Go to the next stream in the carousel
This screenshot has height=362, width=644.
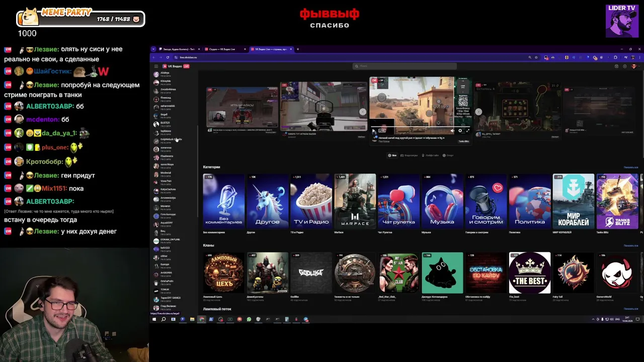click(x=478, y=112)
